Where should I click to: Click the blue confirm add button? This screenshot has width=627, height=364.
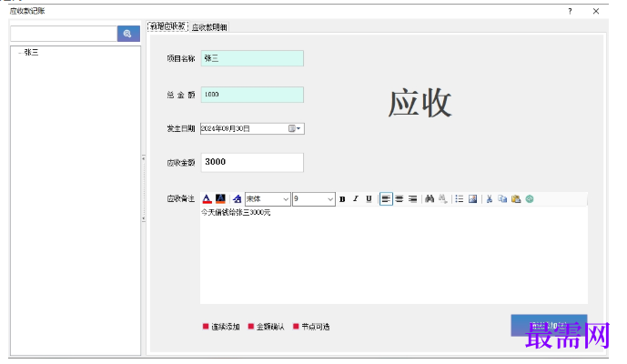pyautogui.click(x=549, y=325)
